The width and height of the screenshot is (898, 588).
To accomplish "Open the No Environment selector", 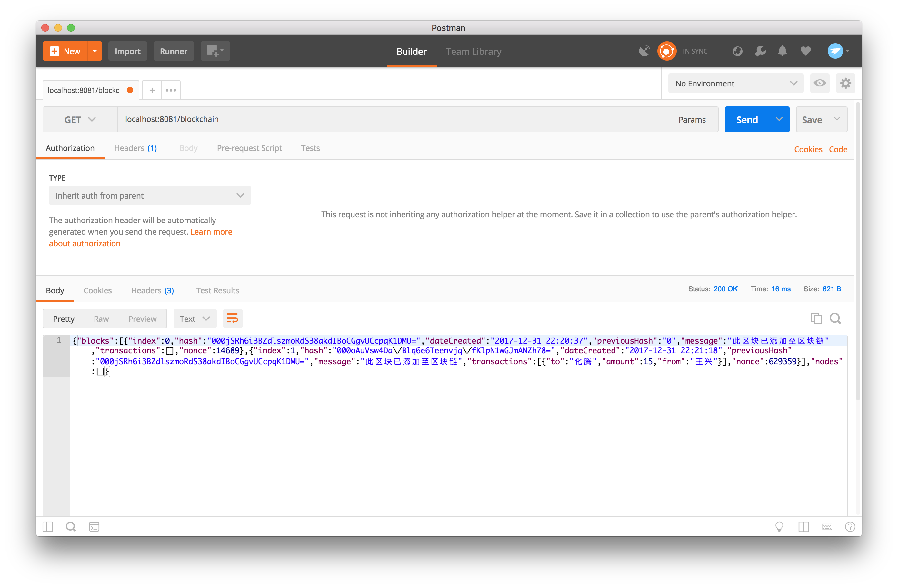I will [x=736, y=83].
